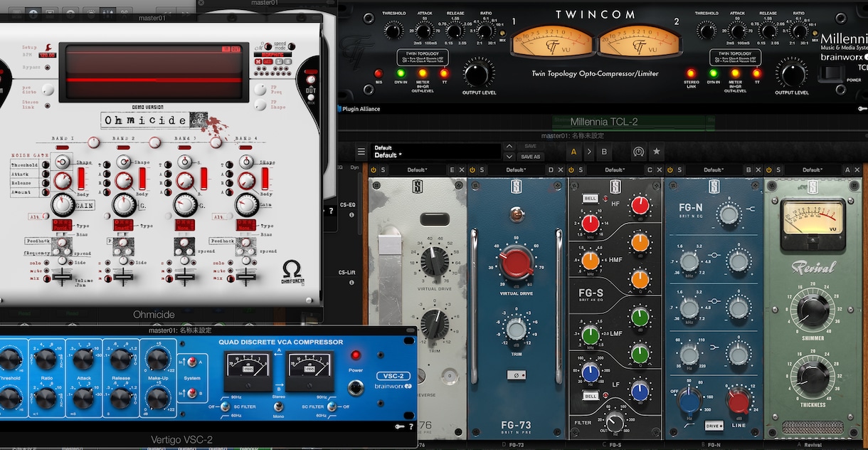
Task: Toggle power on the FG-73 module
Action: click(472, 170)
